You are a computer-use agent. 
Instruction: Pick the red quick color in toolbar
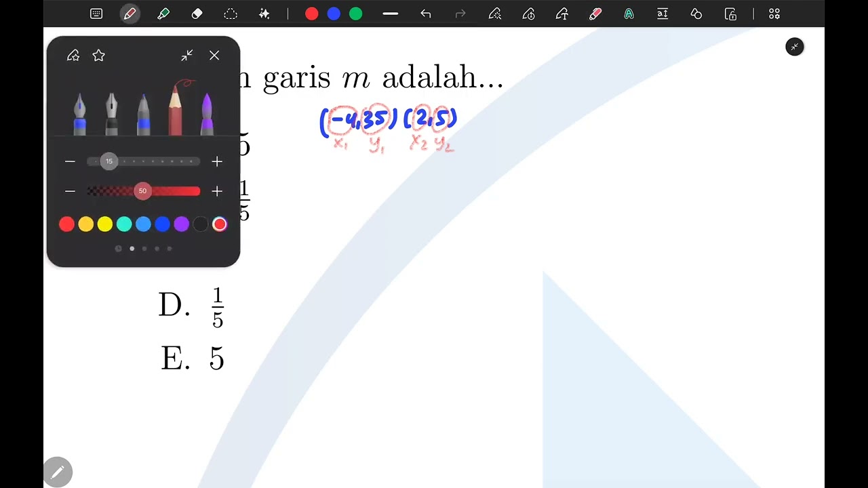click(x=311, y=14)
